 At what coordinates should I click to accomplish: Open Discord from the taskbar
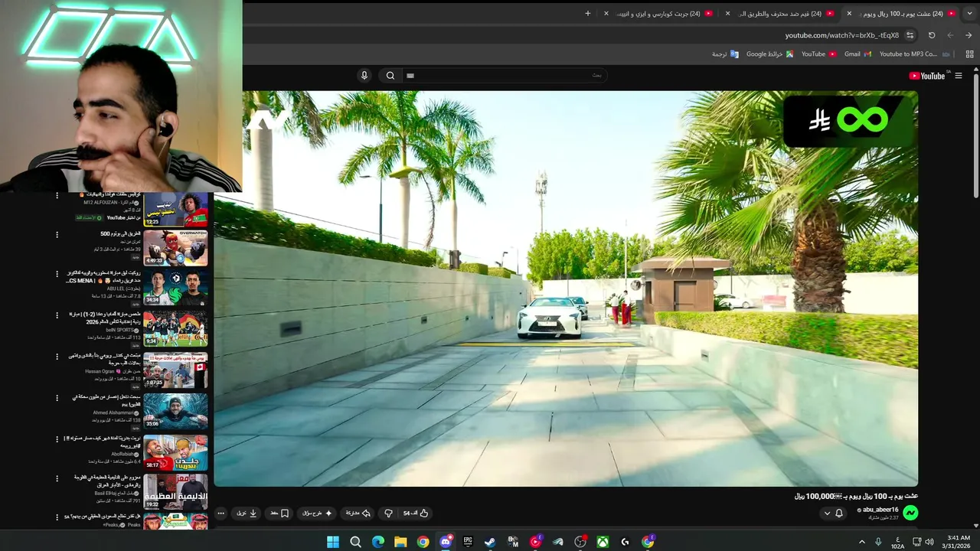446,542
